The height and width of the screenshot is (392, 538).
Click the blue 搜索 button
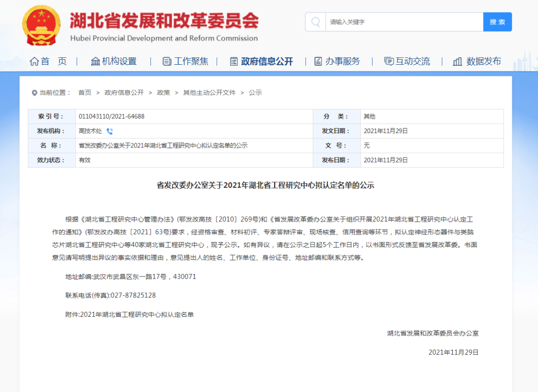pos(498,22)
